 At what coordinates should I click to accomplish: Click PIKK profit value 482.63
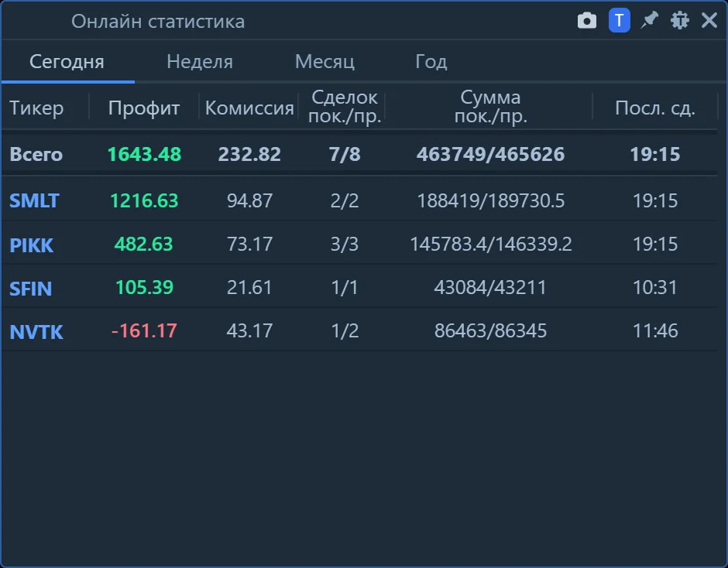coord(143,244)
